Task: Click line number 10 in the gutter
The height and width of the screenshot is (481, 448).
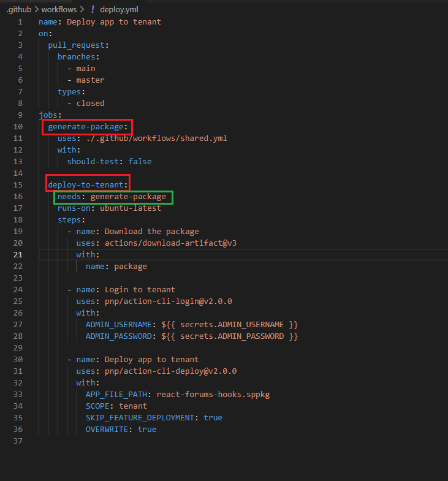Action: coord(19,127)
